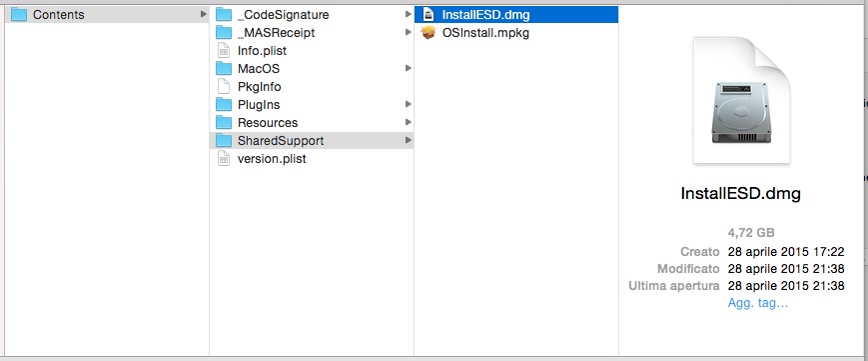
Task: Select the Contents folder icon
Action: (x=19, y=14)
